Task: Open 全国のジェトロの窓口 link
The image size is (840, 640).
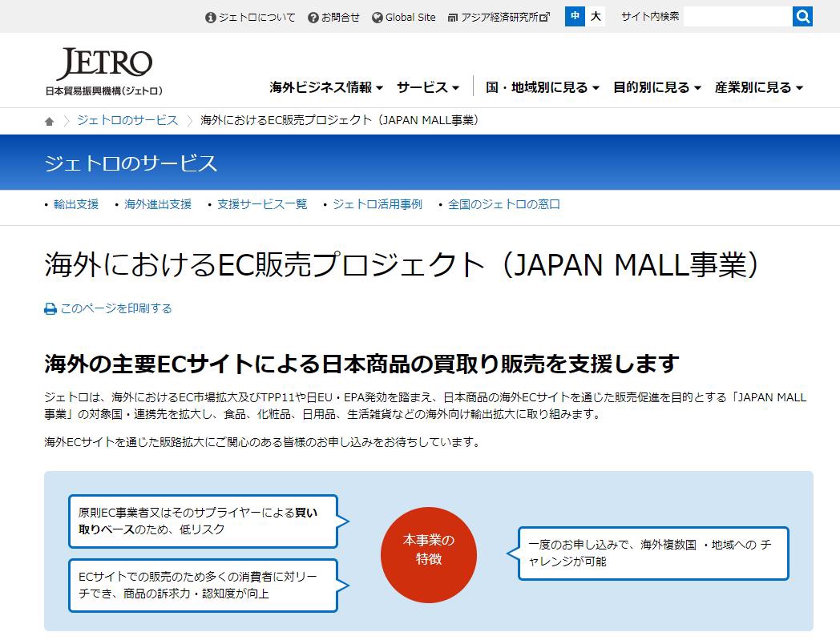Action: (503, 204)
